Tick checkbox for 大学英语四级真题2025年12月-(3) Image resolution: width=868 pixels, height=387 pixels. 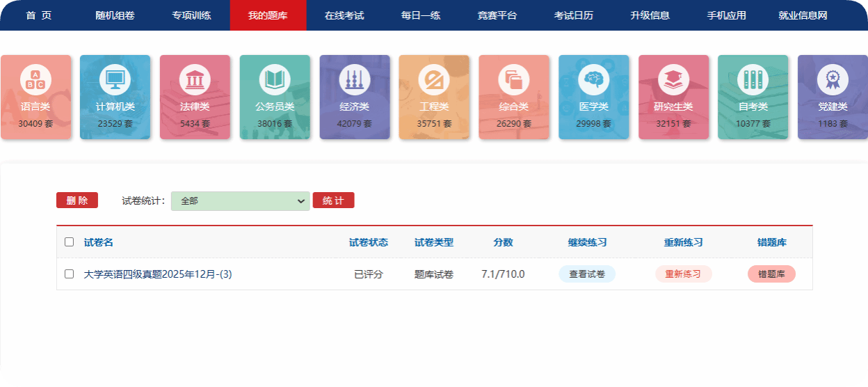click(x=69, y=274)
